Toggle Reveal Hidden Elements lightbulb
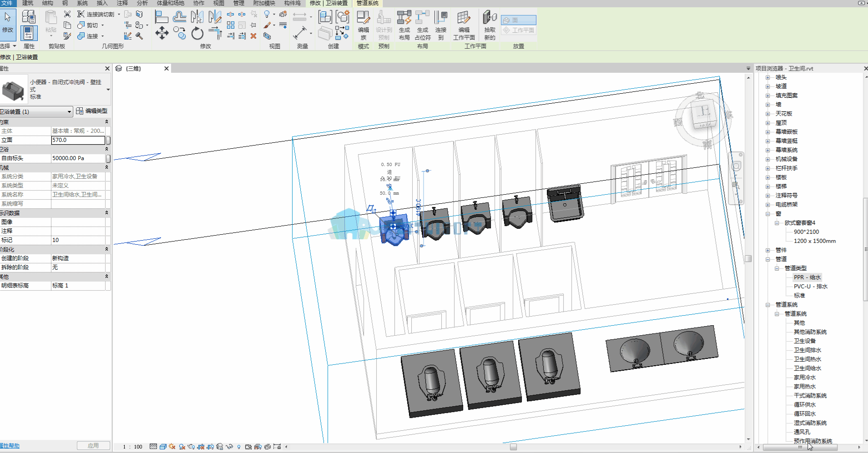 point(239,447)
